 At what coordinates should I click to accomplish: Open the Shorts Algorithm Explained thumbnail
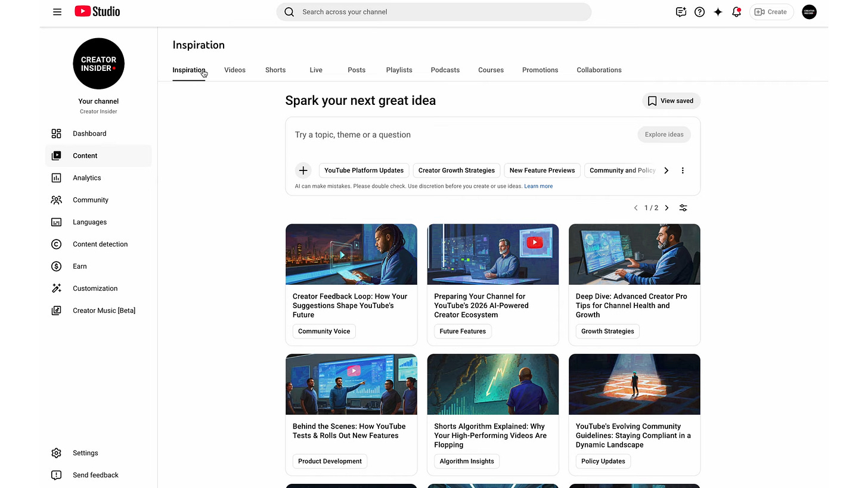pos(493,384)
